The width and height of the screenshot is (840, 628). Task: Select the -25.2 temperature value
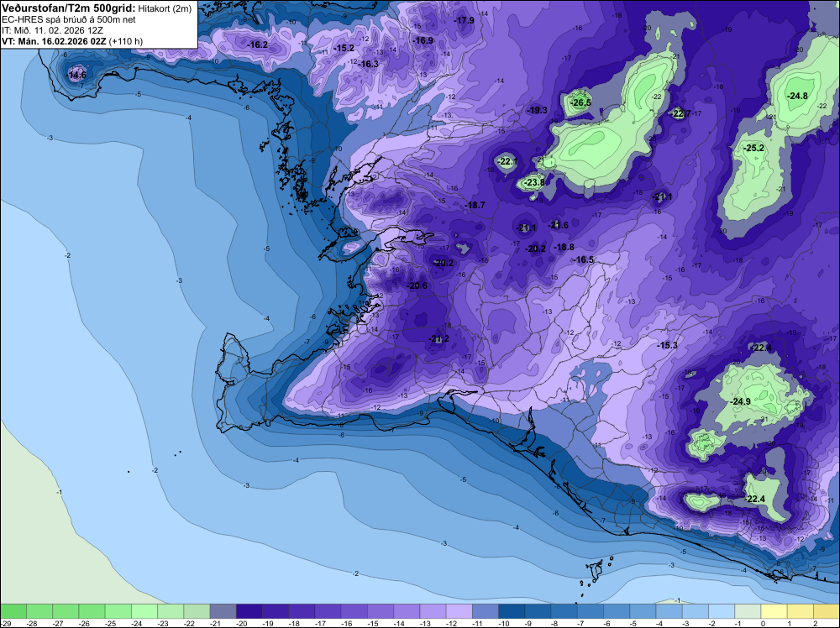point(754,149)
